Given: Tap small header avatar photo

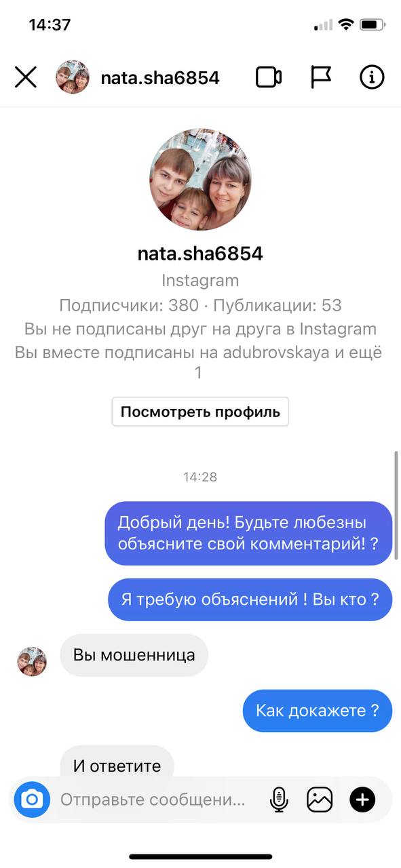Looking at the screenshot, I should (73, 77).
